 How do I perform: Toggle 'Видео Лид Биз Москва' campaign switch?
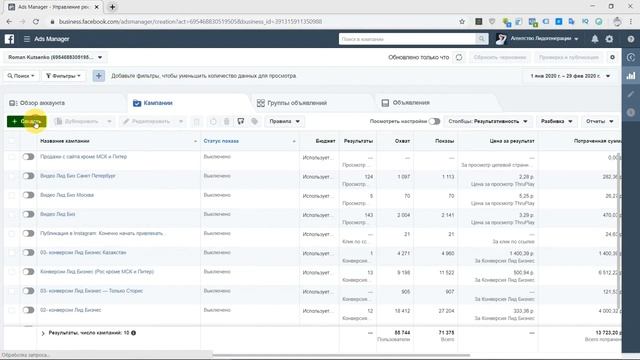click(x=28, y=195)
